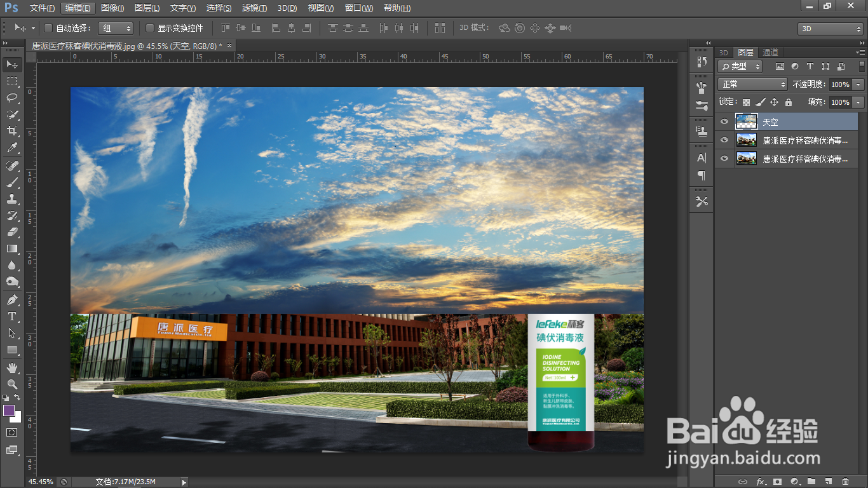Select the Move tool in the toolbox
Viewport: 868px width, 488px height.
[12, 65]
